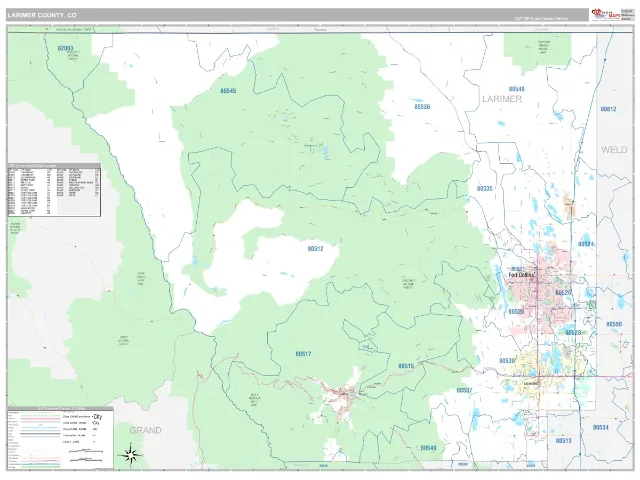The height and width of the screenshot is (480, 640).
Task: Select the 80526 ZIP code label
Action: tap(516, 311)
